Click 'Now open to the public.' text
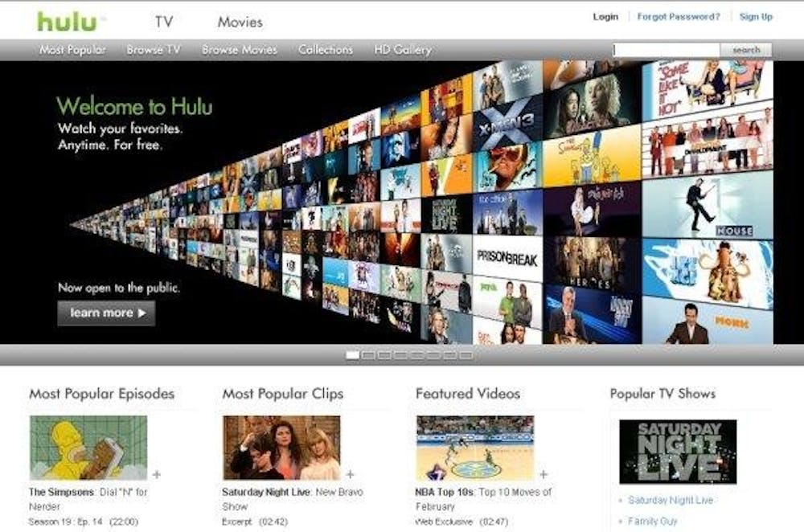The height and width of the screenshot is (532, 804). click(119, 288)
